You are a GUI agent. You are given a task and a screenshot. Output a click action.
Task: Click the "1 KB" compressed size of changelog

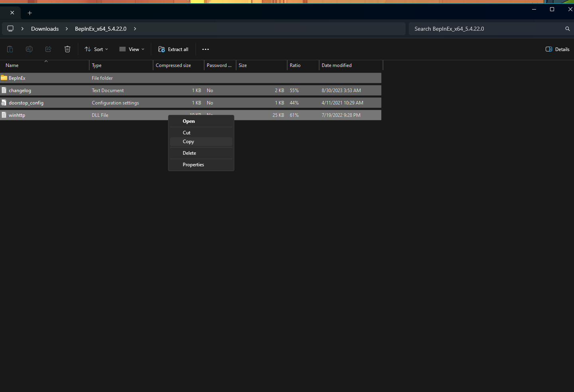196,91
